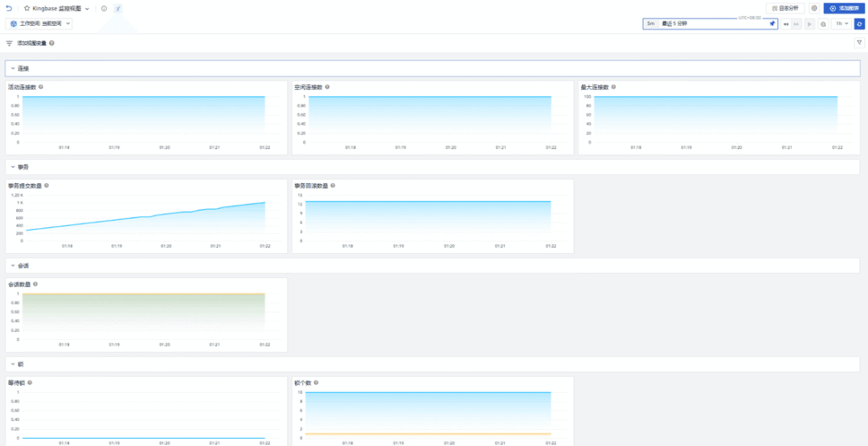The width and height of the screenshot is (868, 446).
Task: Click the info icon beside dashboard title
Action: coord(104,8)
